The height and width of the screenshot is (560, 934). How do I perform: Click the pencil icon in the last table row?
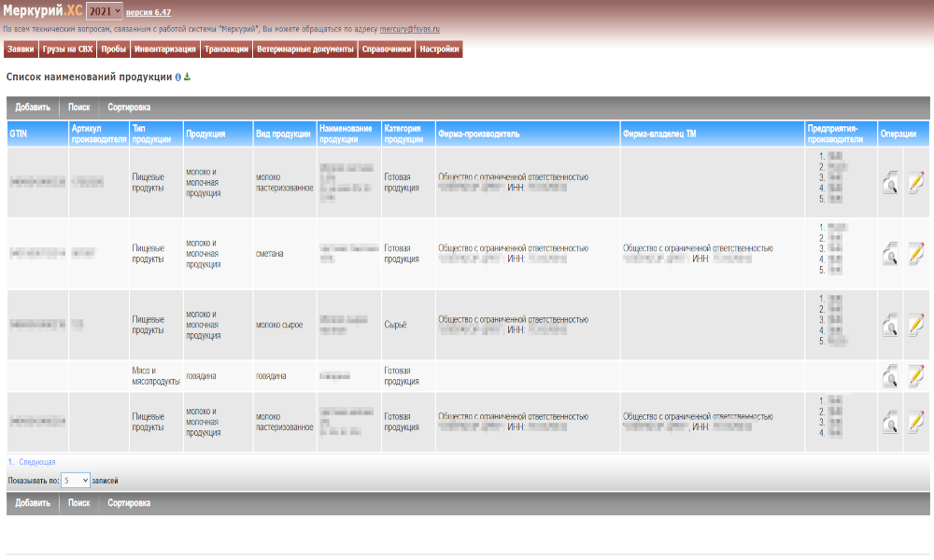pos(916,422)
